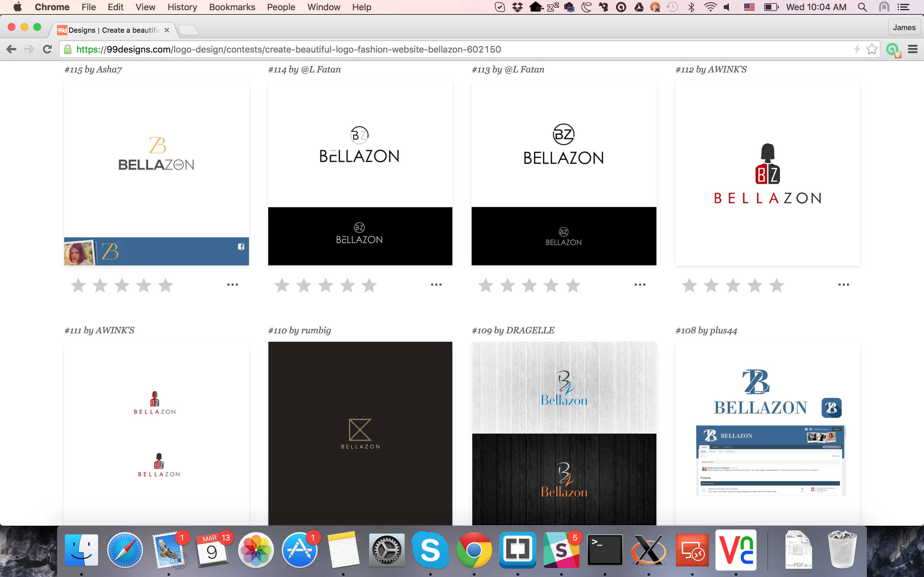Open Spotlight search in menu bar

[x=862, y=7]
